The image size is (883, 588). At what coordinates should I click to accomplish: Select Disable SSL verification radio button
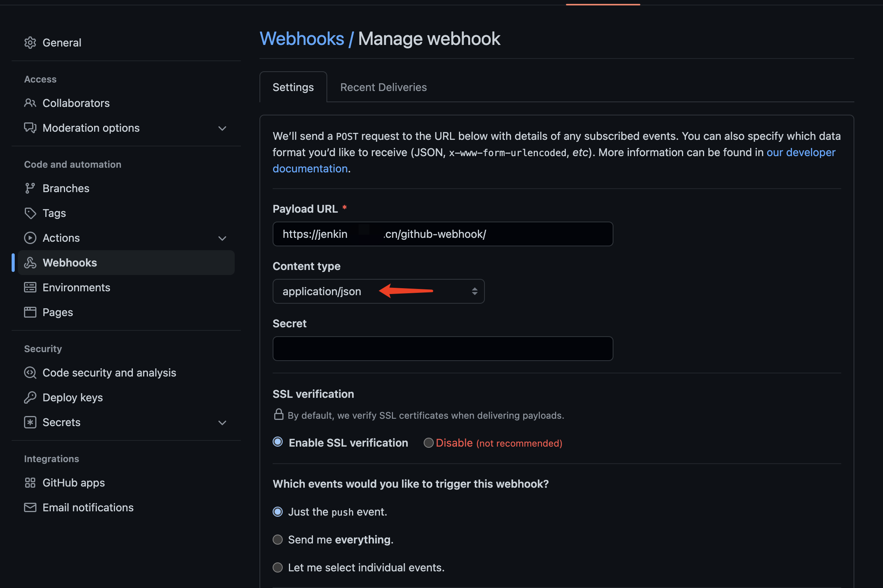point(428,443)
